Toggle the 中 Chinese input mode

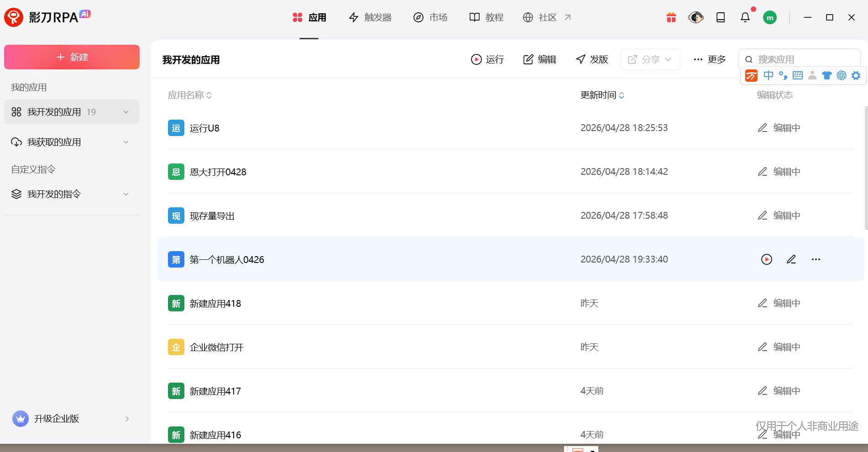point(769,75)
